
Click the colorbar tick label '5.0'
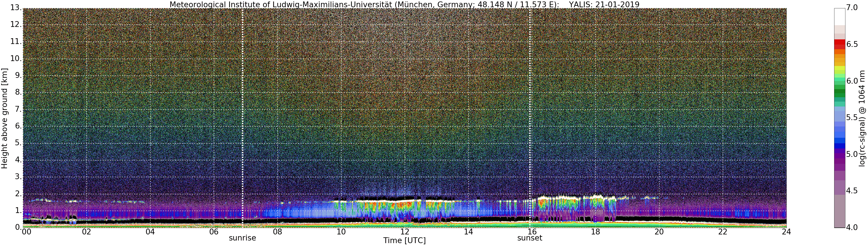(852, 154)
